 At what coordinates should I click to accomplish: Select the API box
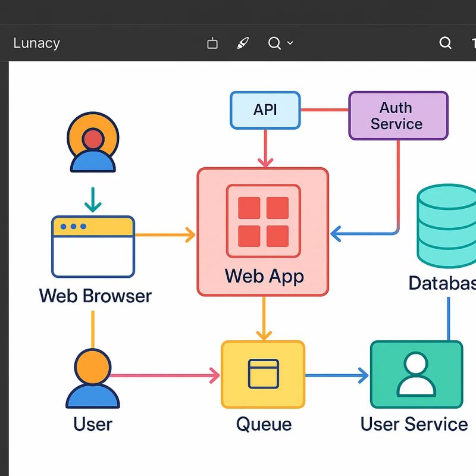click(265, 110)
